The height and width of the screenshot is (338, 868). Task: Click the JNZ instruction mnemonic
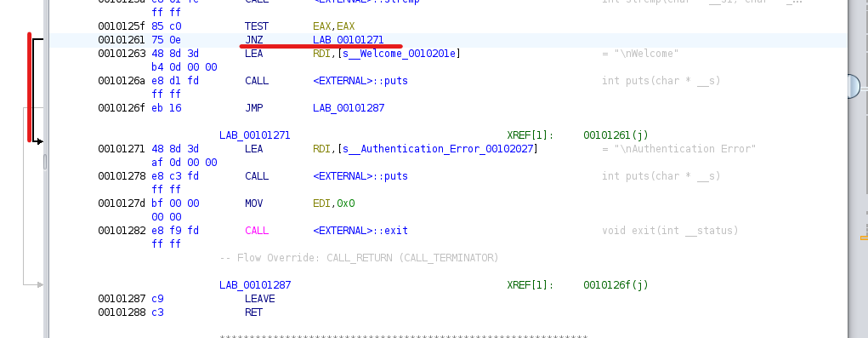pyautogui.click(x=253, y=40)
